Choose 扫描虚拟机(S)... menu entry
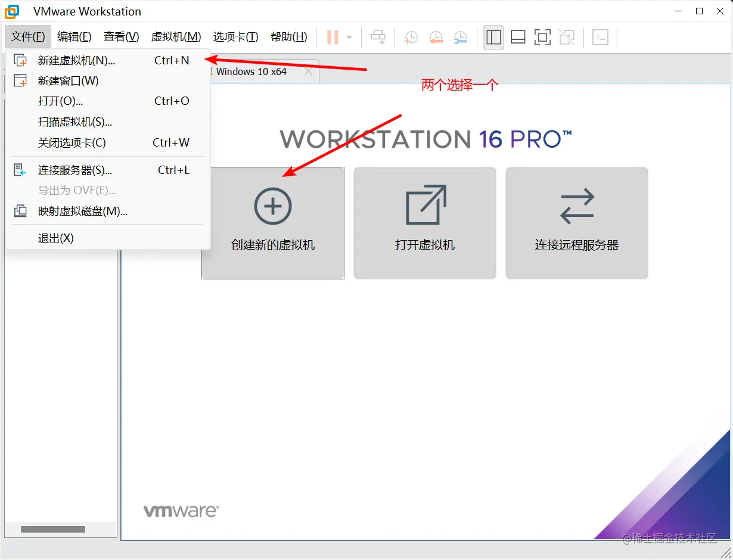This screenshot has height=560, width=733. (108, 122)
